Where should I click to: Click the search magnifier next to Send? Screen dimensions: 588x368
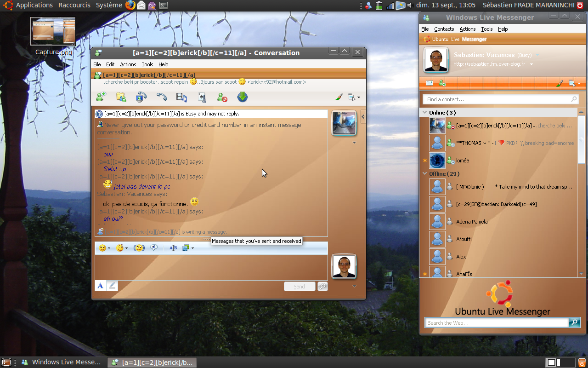(x=322, y=287)
